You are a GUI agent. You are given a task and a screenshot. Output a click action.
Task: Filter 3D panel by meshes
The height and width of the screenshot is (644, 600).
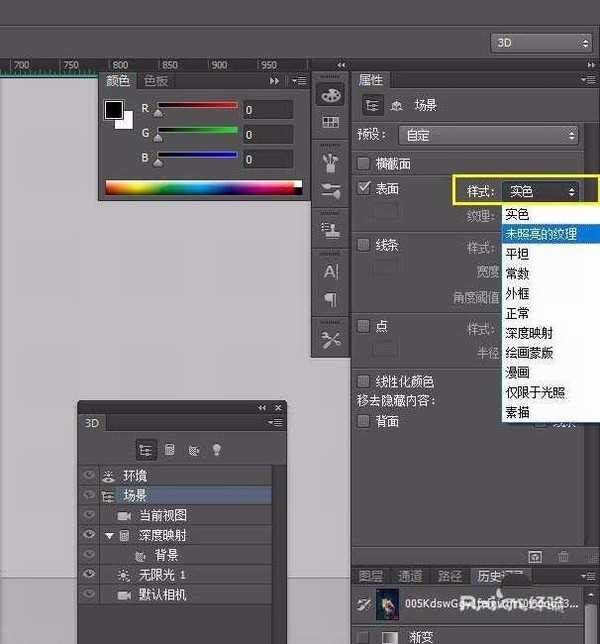tap(169, 449)
